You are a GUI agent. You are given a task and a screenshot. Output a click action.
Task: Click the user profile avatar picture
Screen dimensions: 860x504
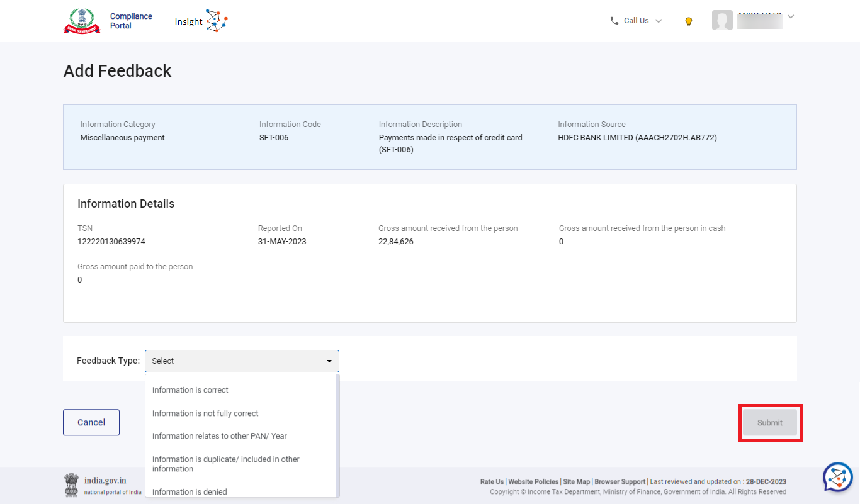click(722, 20)
